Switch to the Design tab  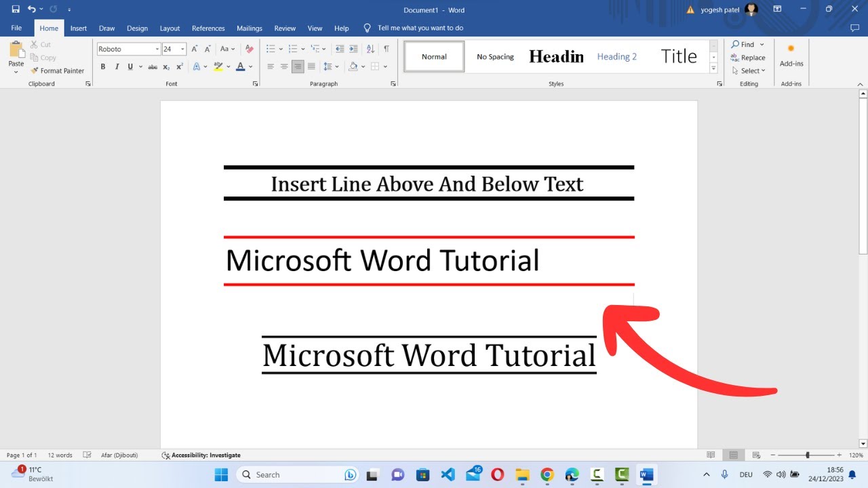click(137, 28)
